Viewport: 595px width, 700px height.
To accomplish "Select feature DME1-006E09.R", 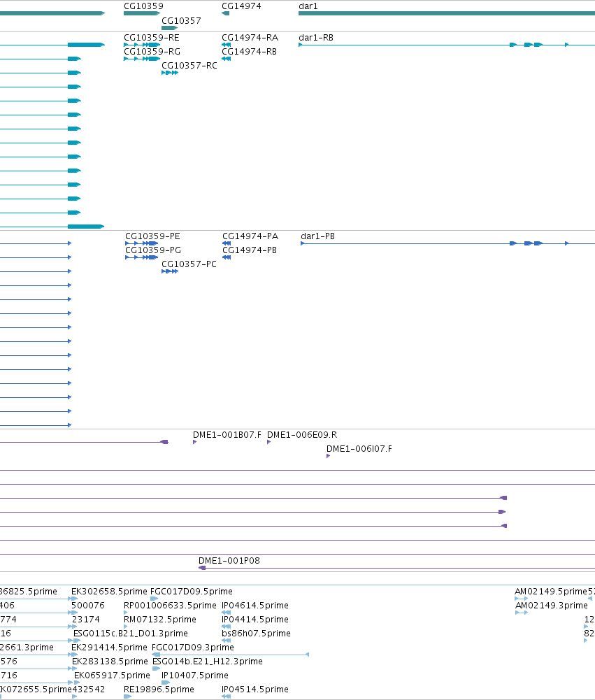I will point(268,442).
